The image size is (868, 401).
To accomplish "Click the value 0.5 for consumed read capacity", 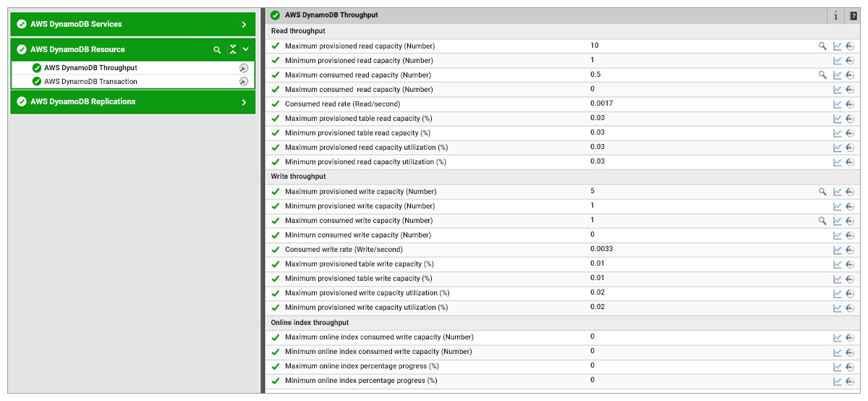I will click(x=595, y=75).
